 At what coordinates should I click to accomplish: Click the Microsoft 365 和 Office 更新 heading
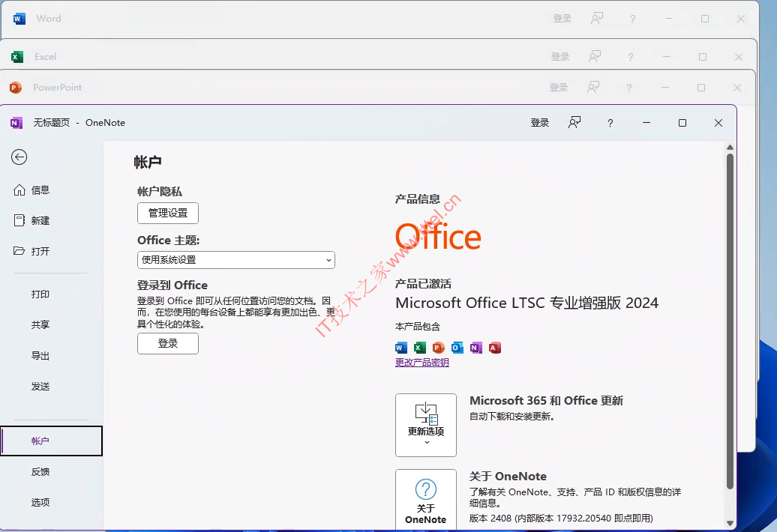pos(547,401)
